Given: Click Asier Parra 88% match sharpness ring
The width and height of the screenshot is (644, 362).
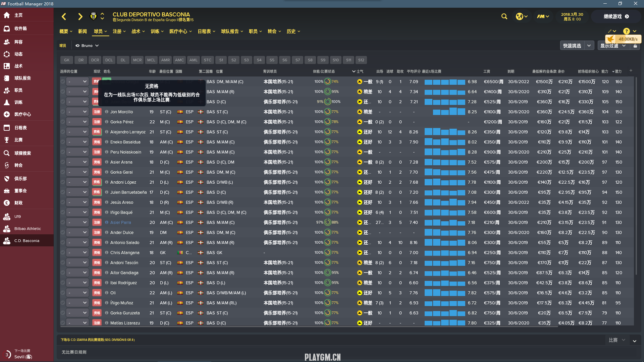Looking at the screenshot, I should point(328,222).
